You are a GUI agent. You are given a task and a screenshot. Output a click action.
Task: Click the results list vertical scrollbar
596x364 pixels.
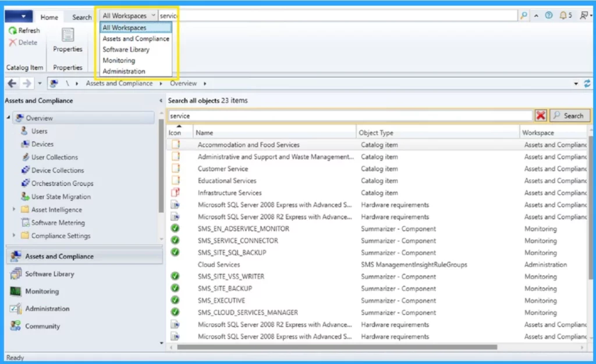pos(590,208)
